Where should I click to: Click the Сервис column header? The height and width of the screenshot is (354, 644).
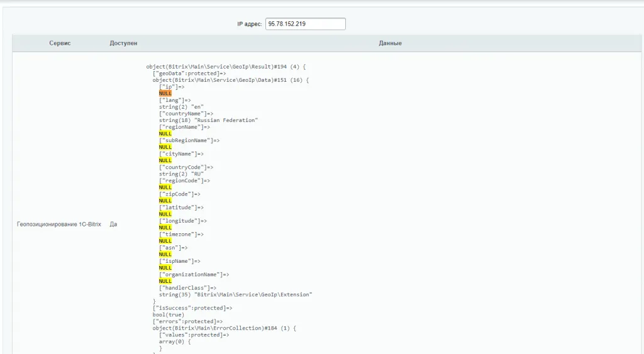[x=60, y=43]
